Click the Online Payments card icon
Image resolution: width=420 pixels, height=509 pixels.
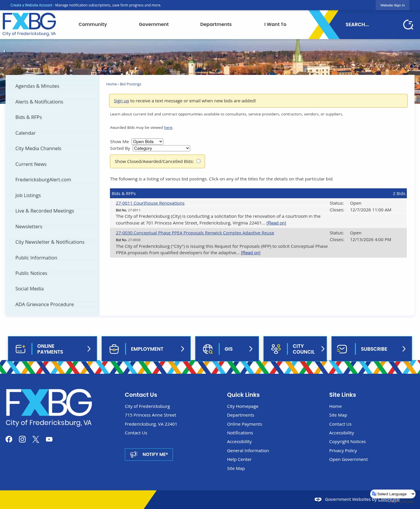[x=20, y=349]
